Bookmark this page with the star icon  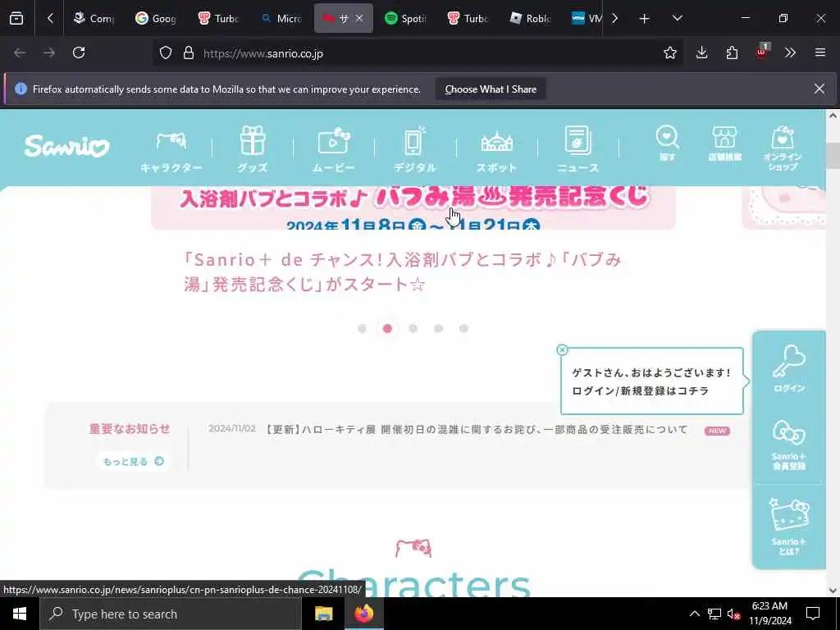[669, 52]
